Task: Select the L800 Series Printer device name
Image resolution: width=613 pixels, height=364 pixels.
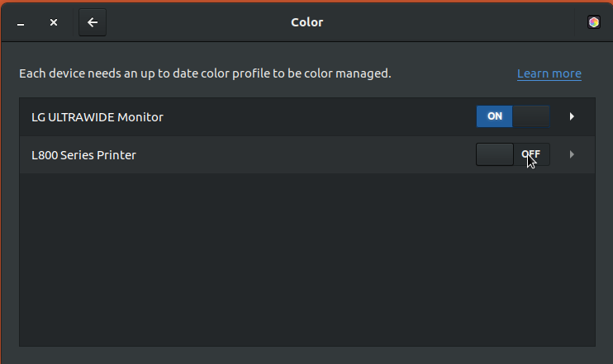Action: [x=83, y=155]
